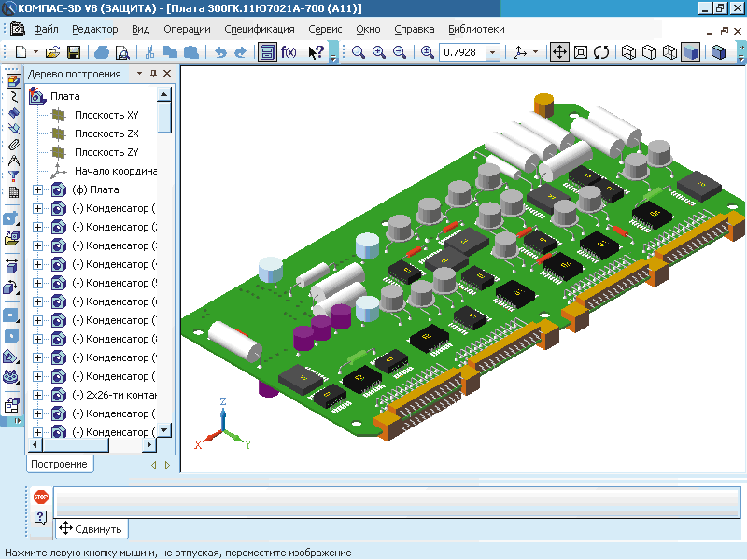This screenshot has height=560, width=747.
Task: Activate the What's This help pointer
Action: point(316,52)
